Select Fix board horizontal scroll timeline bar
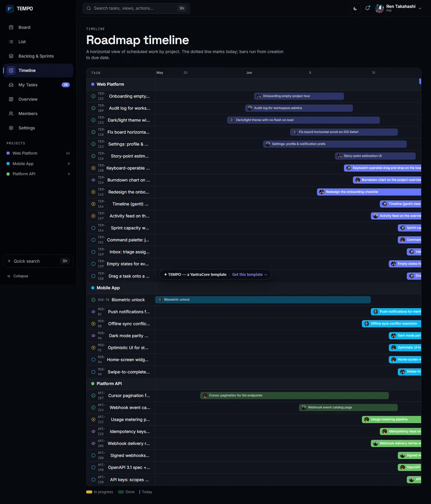The image size is (431, 504). coord(344,132)
